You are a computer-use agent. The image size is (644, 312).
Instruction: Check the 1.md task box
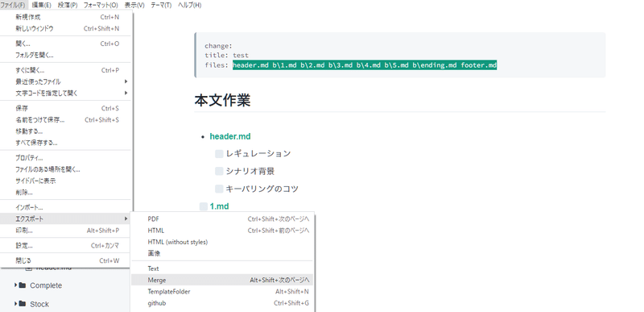pos(204,206)
